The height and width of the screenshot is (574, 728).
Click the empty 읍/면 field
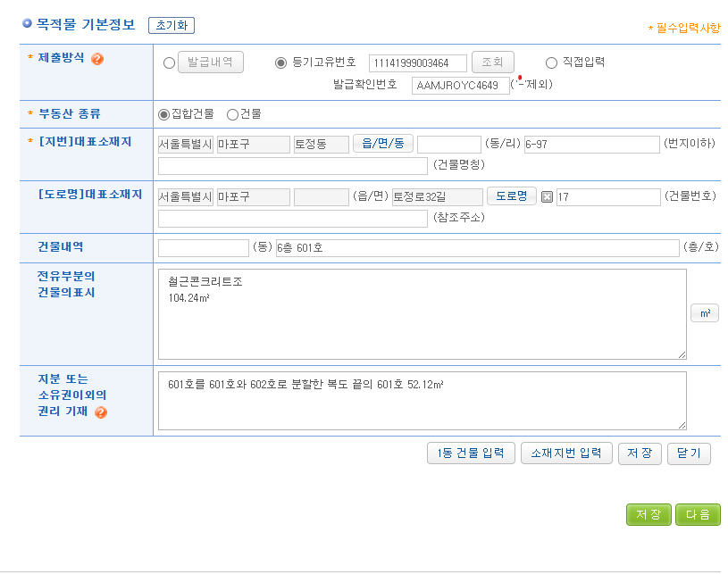pyautogui.click(x=322, y=197)
